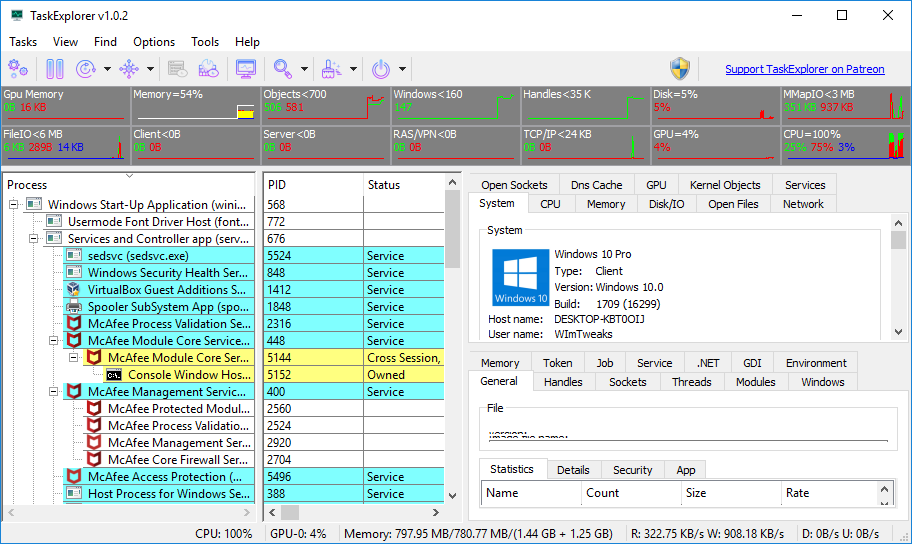Click the snowflake-shaped tree icon in the toolbar

tap(129, 69)
